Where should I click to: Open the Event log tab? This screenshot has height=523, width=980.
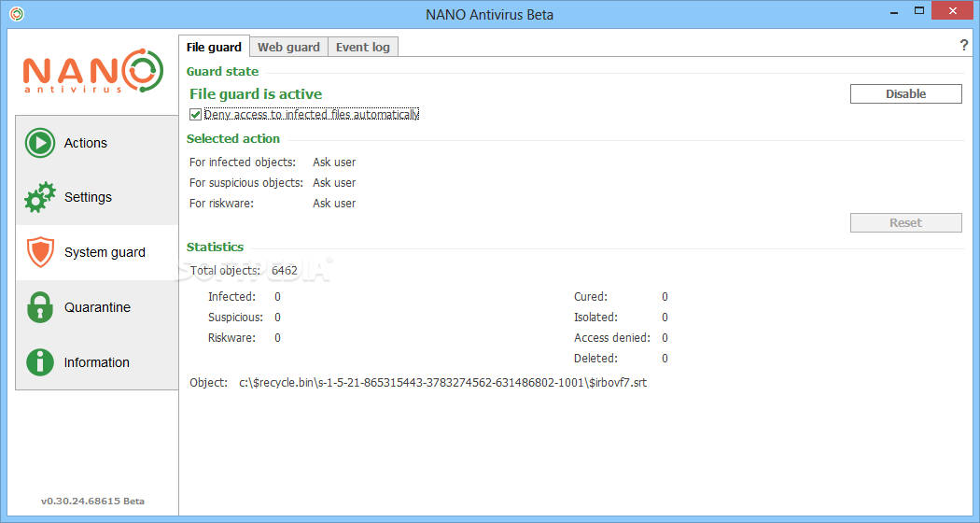point(362,47)
